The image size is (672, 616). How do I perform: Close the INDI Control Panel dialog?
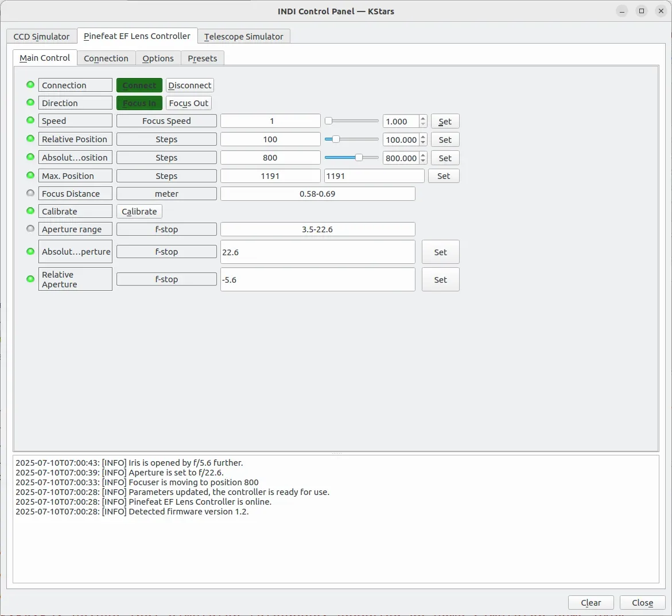(642, 603)
